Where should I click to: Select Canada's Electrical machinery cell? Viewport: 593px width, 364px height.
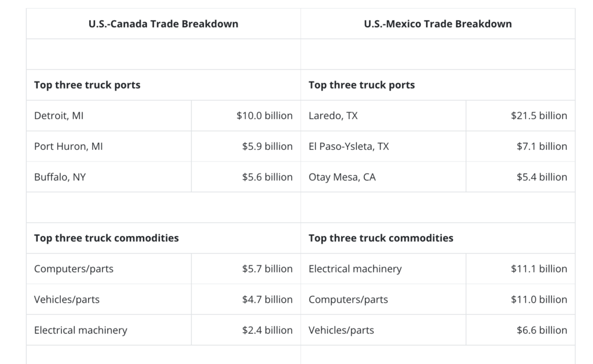pyautogui.click(x=80, y=330)
